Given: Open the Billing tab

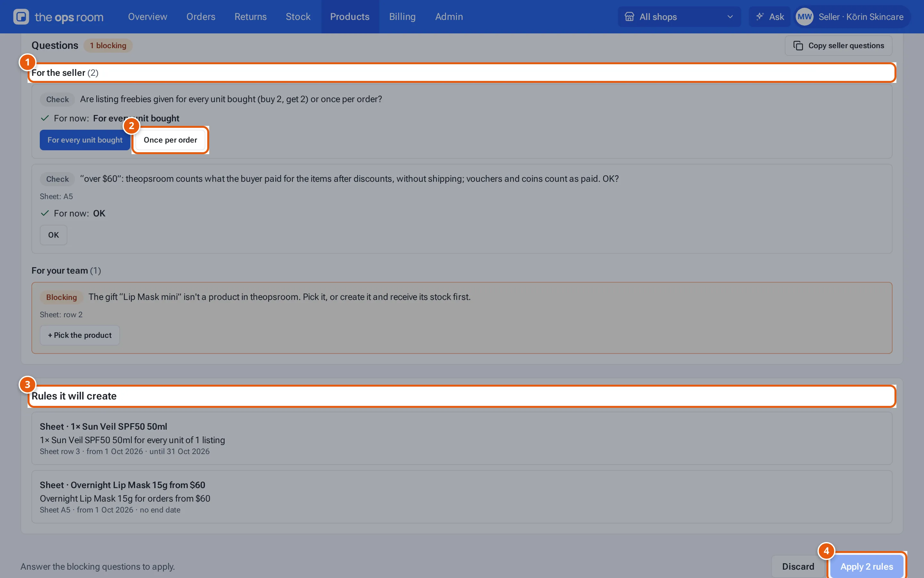Looking at the screenshot, I should (402, 17).
